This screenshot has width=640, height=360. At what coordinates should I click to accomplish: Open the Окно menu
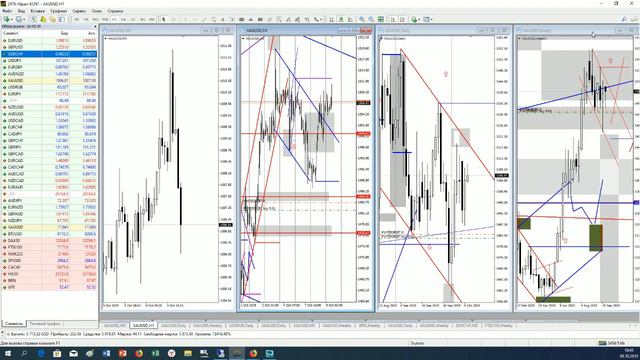[x=97, y=11]
